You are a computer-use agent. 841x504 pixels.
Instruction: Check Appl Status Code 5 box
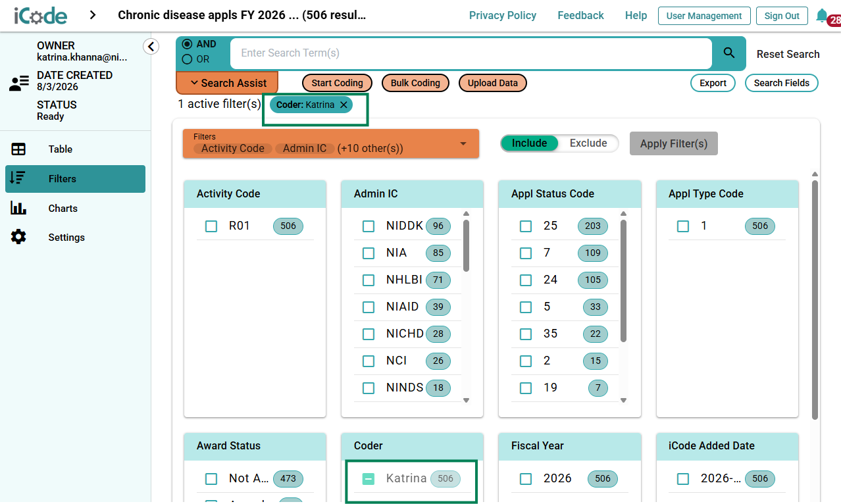tap(526, 307)
